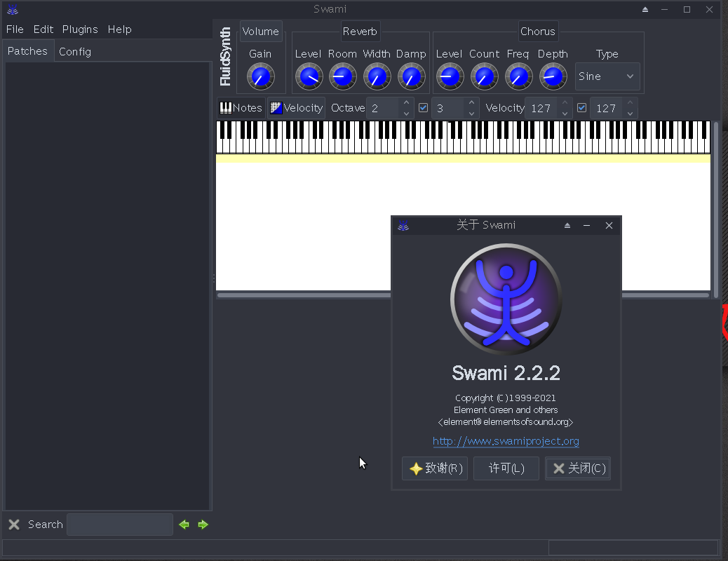Click the Reverb Damp knob
The width and height of the screenshot is (728, 561).
click(412, 76)
